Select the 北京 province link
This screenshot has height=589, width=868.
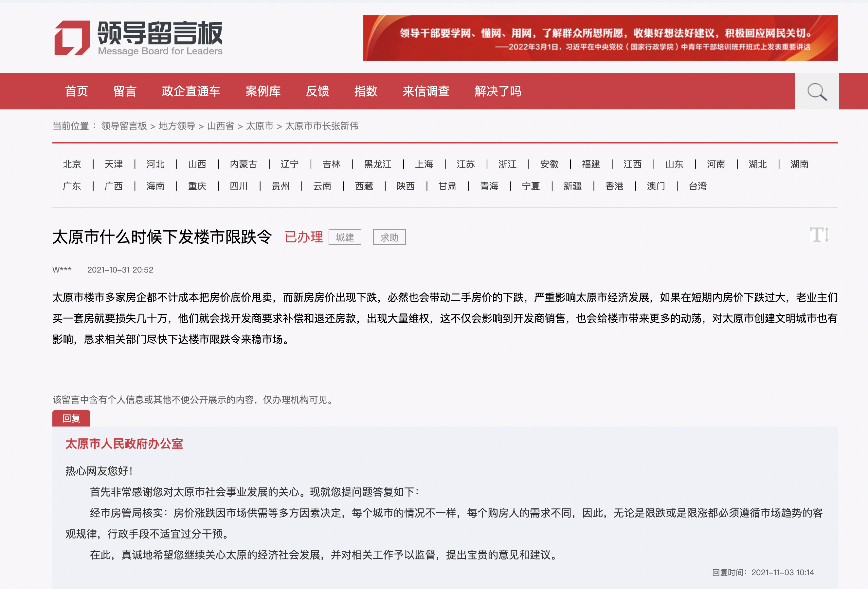pos(71,164)
